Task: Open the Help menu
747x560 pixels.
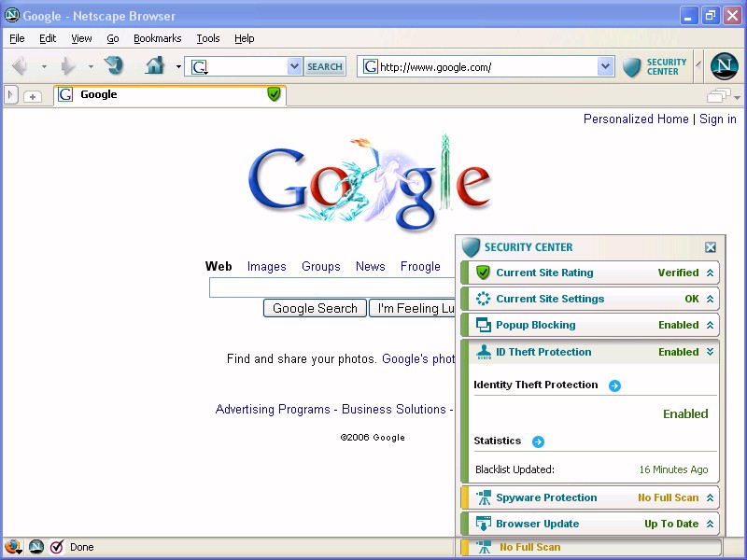Action: pyautogui.click(x=245, y=38)
